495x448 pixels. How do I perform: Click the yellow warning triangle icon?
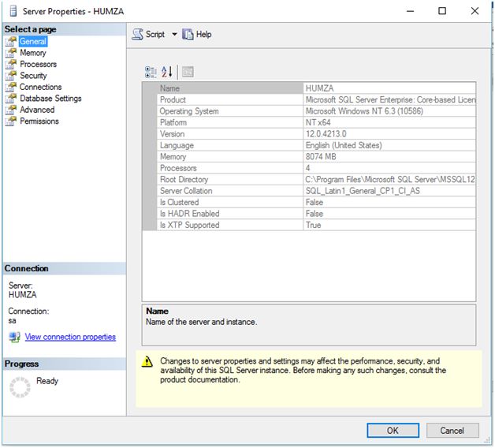click(147, 362)
